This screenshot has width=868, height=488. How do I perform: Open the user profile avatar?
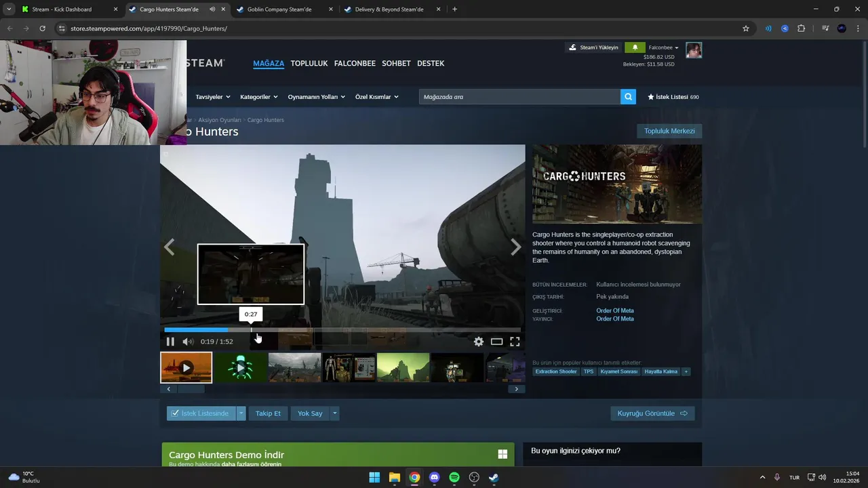[694, 50]
